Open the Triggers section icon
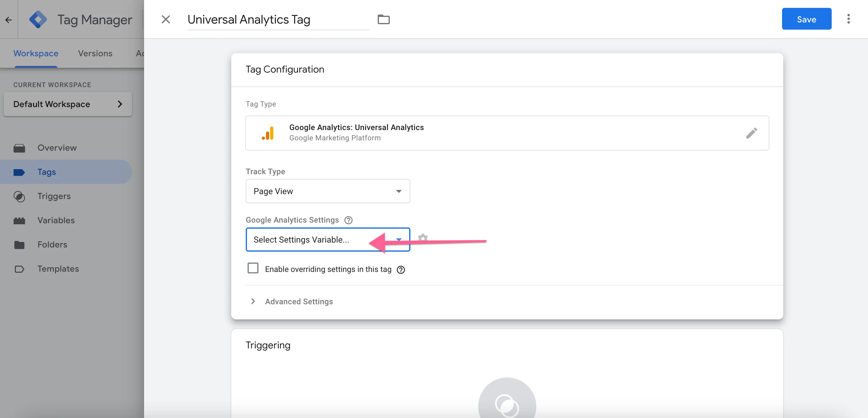 pos(20,196)
